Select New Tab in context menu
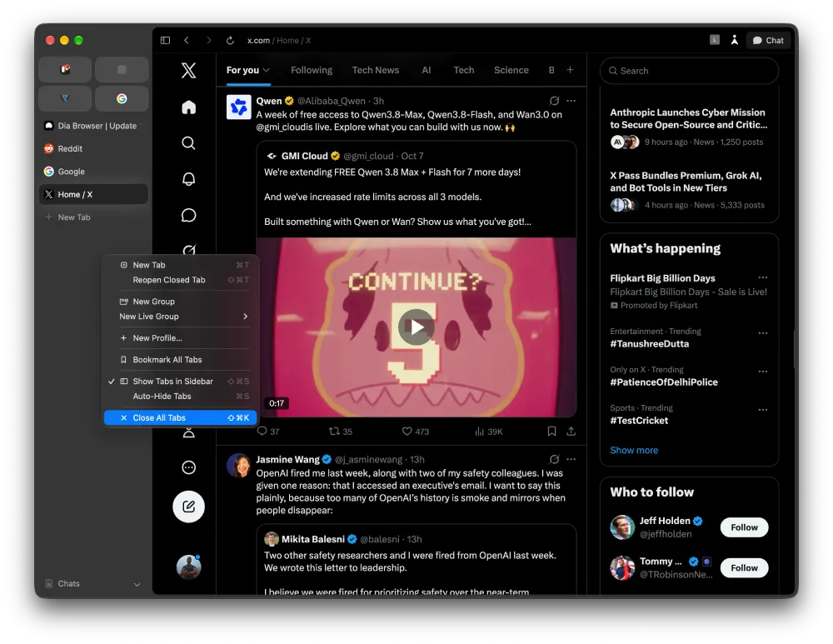Screen dimensions: 833x644 pos(180,265)
